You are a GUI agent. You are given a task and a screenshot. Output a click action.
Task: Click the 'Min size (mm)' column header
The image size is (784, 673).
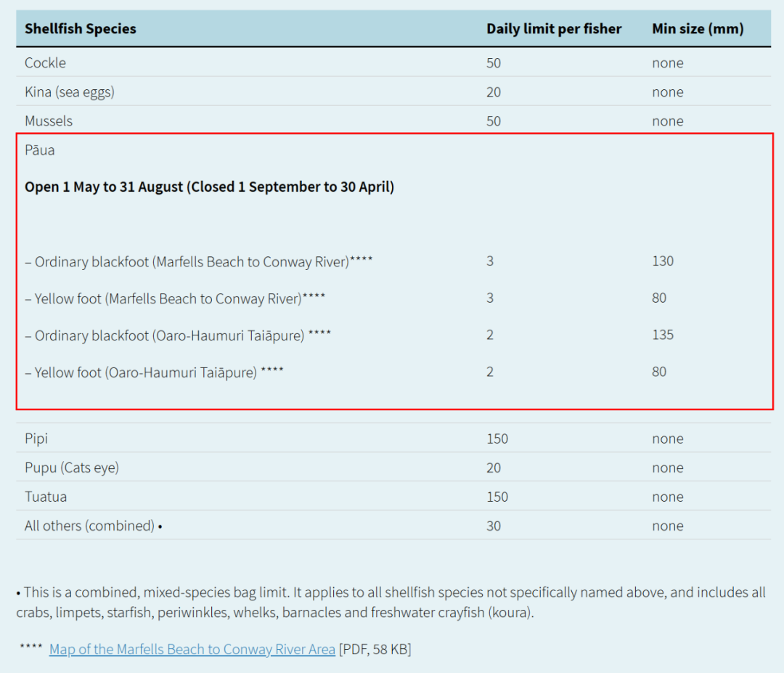[698, 28]
